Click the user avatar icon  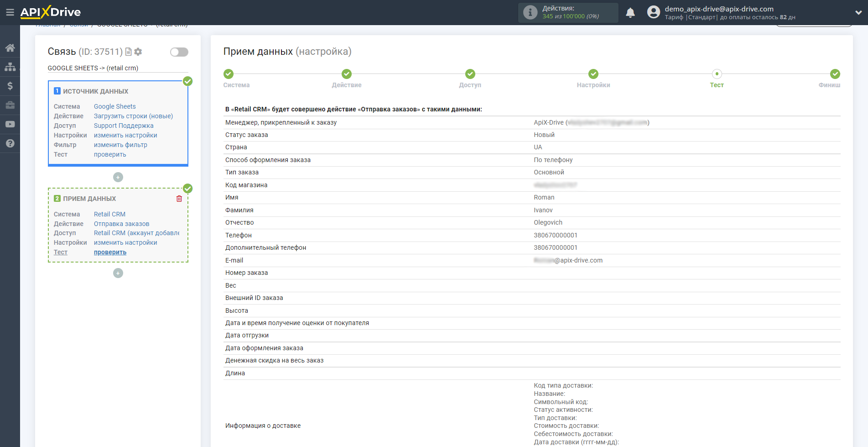click(654, 12)
